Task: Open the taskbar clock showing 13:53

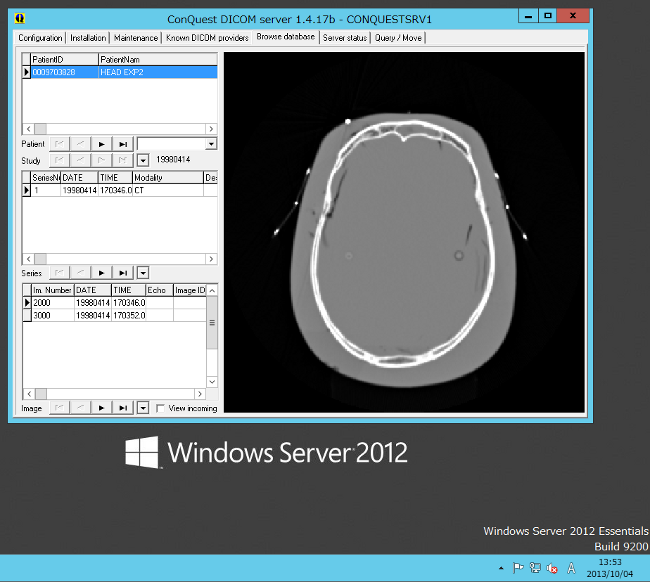Action: tap(609, 568)
